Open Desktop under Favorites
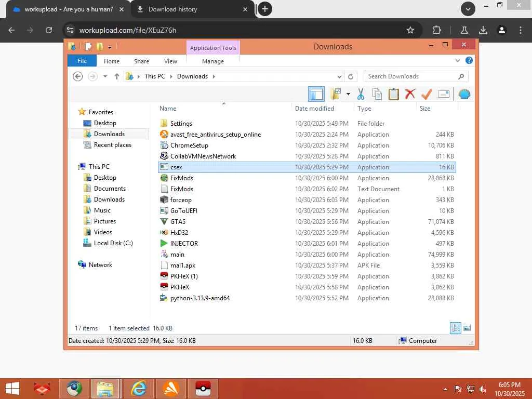Screen dimensions: 532x399 pos(105,123)
